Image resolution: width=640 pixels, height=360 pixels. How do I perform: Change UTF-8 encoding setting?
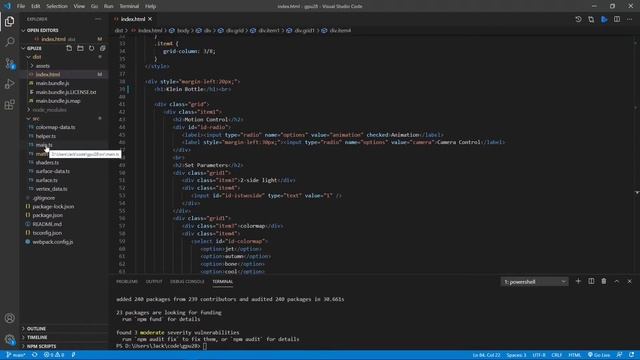pyautogui.click(x=539, y=355)
